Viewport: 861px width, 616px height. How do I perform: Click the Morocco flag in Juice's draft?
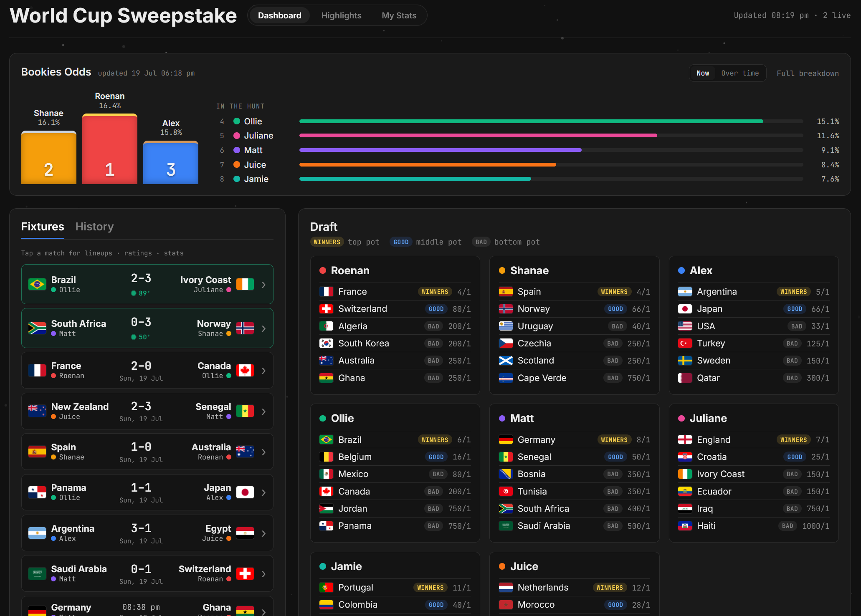click(506, 605)
